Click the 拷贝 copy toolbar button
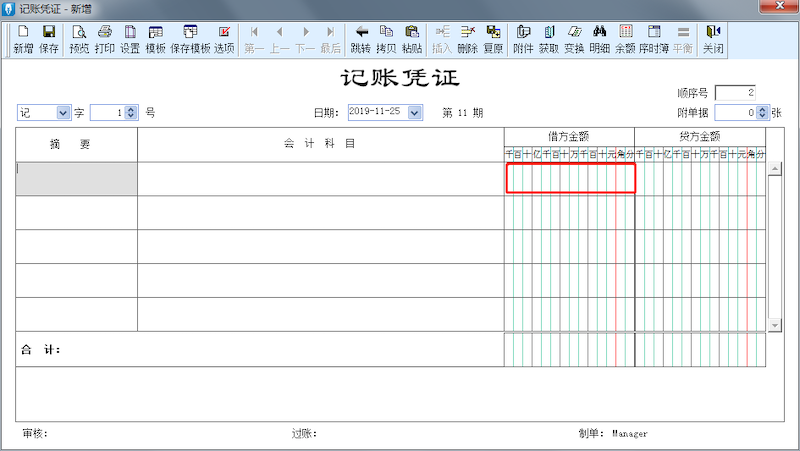This screenshot has height=451, width=800. (386, 39)
